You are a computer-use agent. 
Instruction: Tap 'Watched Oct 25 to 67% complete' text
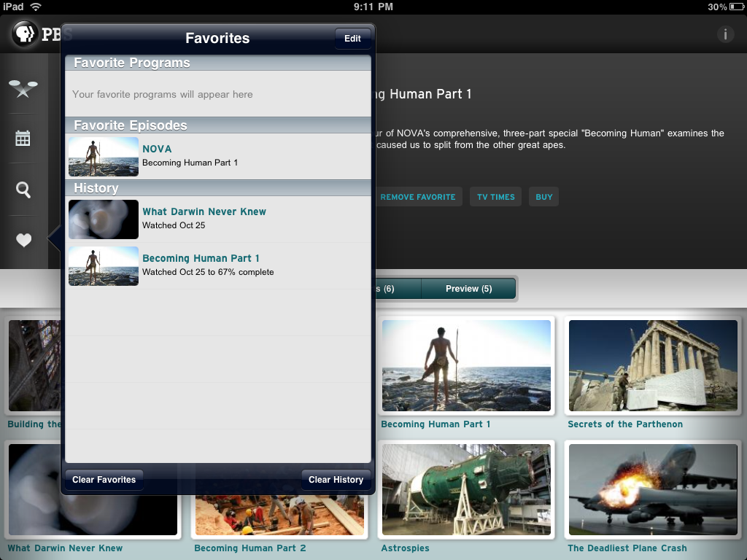point(208,272)
